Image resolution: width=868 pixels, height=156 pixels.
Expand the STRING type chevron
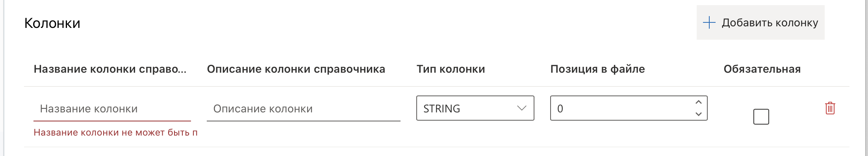(521, 108)
